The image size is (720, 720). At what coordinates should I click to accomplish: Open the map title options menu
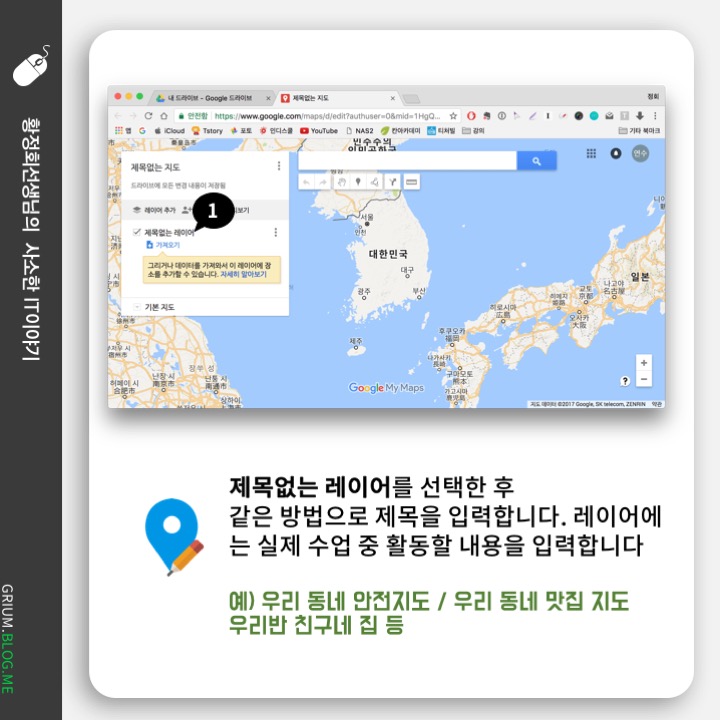point(276,166)
